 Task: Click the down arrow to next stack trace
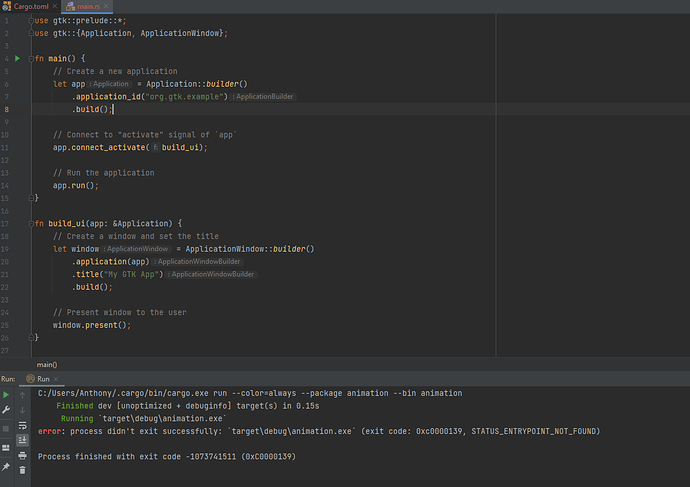[23, 410]
